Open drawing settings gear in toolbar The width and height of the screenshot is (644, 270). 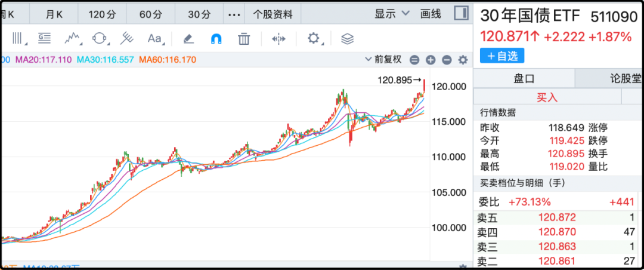[x=314, y=39]
